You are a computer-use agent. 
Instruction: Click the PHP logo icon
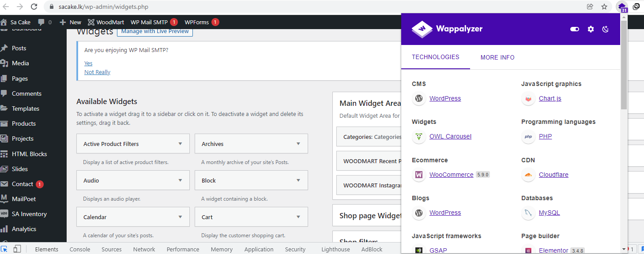pyautogui.click(x=528, y=136)
